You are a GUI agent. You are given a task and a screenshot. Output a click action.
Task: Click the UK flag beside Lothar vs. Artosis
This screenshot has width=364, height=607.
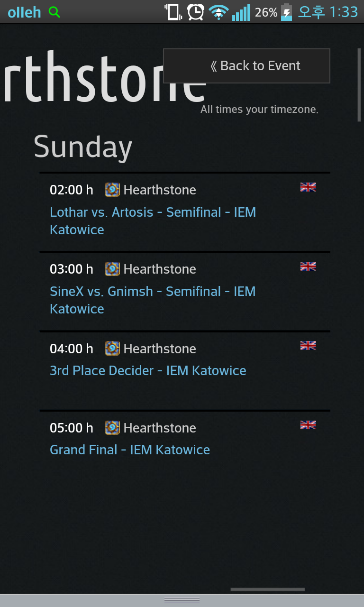[x=308, y=187]
